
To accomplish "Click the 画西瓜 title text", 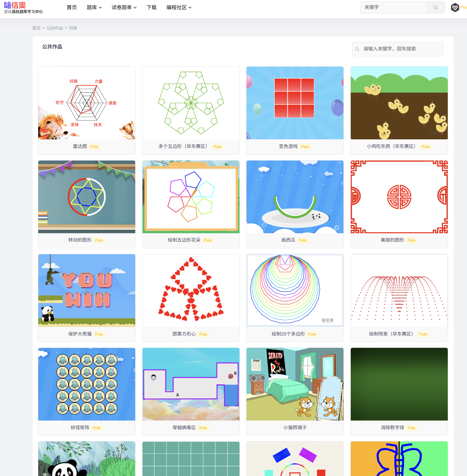I will click(x=288, y=240).
